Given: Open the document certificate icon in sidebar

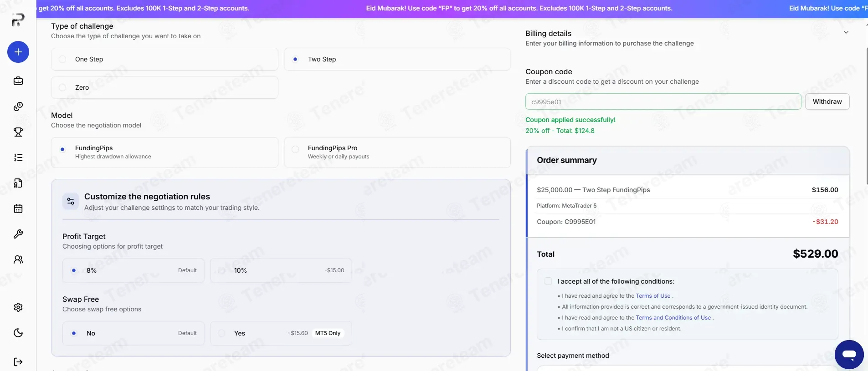Looking at the screenshot, I should click(x=18, y=183).
